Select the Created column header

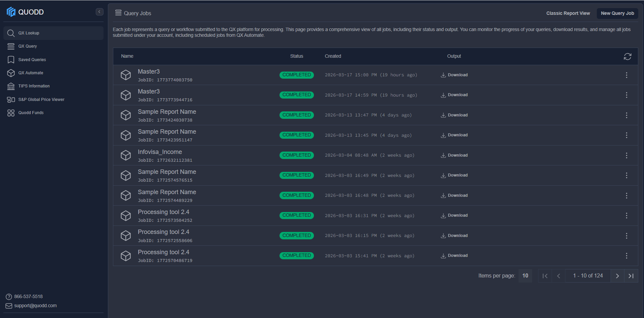333,56
